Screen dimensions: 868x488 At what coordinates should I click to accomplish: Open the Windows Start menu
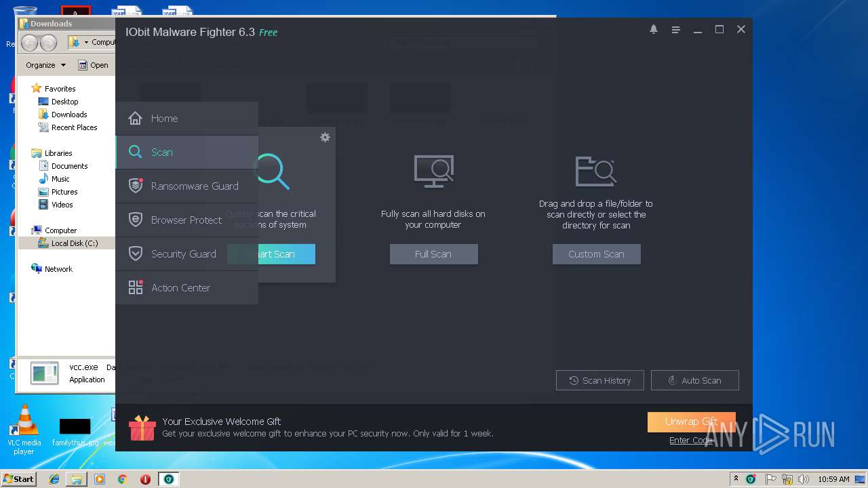[x=18, y=479]
